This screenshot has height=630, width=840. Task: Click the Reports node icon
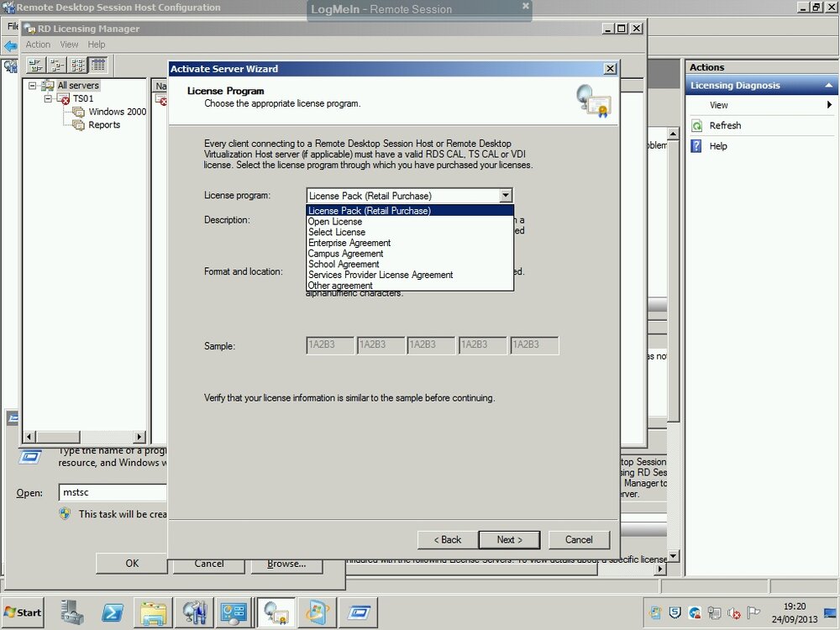tap(79, 125)
